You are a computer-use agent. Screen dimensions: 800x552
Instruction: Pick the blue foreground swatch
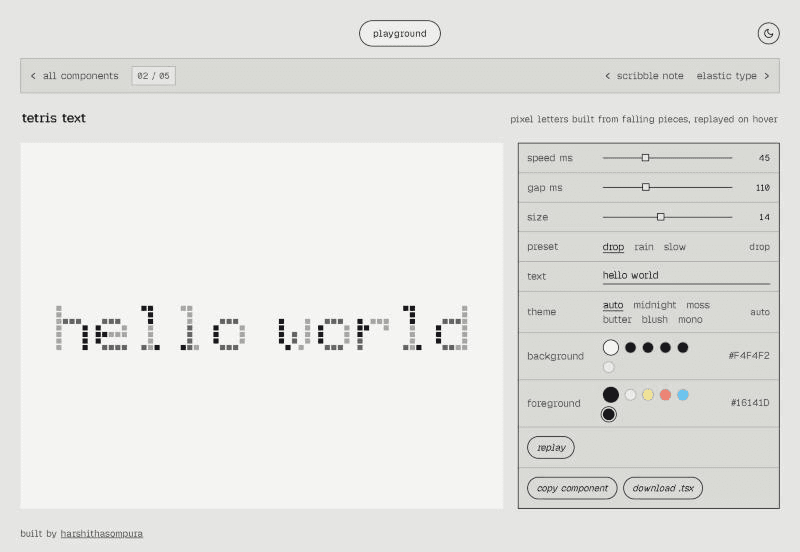pyautogui.click(x=683, y=394)
